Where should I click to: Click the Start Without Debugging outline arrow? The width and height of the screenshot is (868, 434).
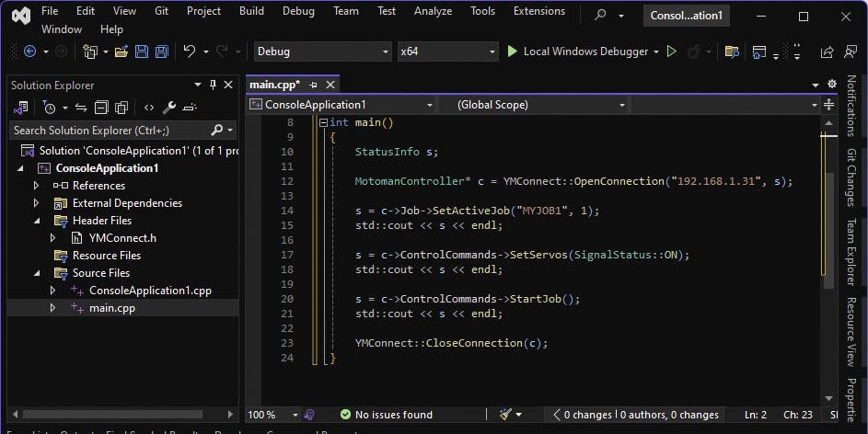pos(672,51)
